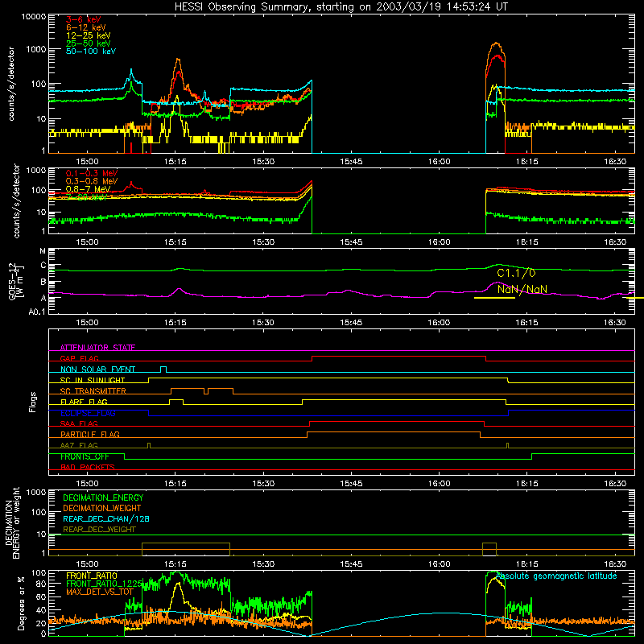Image resolution: width=644 pixels, height=644 pixels.
Task: Click the REAR_DEC_WEIGHT legend label
Action: [99, 530]
